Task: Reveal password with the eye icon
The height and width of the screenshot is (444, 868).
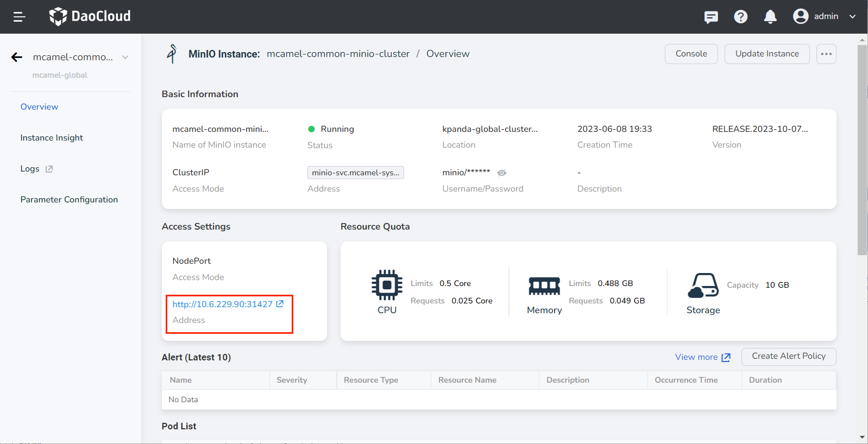Action: pos(502,173)
